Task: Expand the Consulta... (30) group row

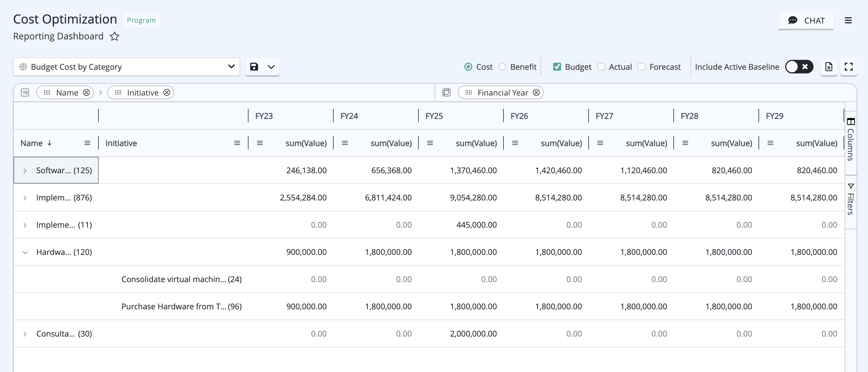Action: click(x=25, y=334)
